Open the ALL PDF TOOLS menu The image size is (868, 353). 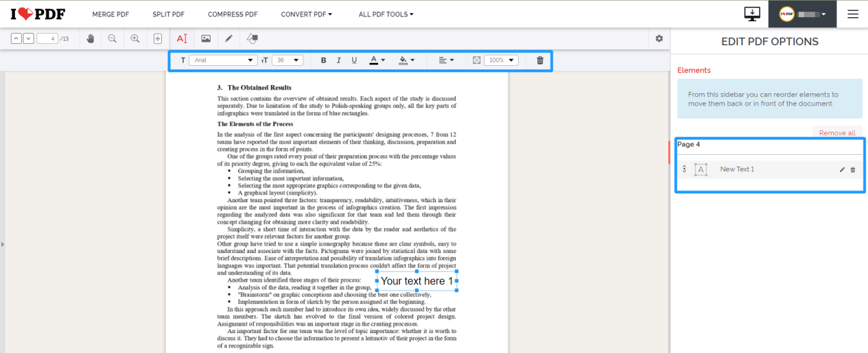(386, 14)
